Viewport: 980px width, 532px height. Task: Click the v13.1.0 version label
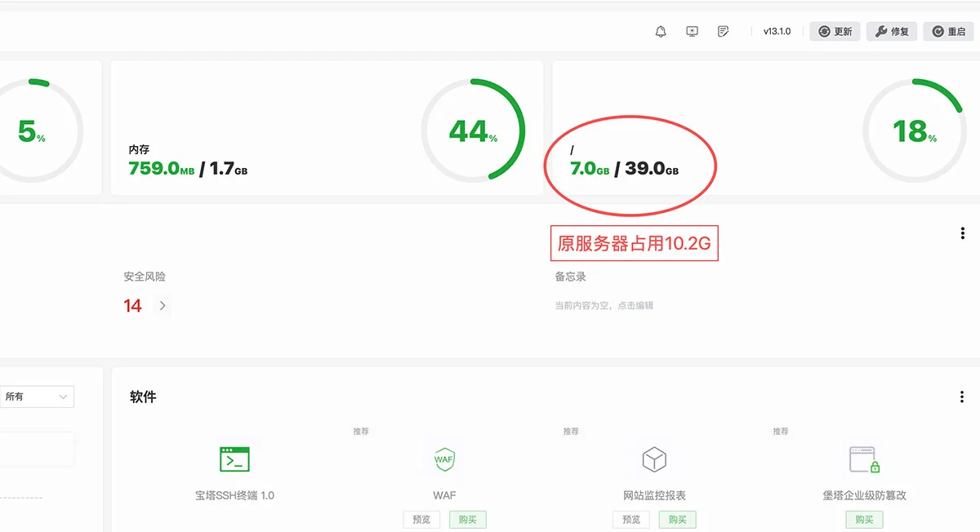tap(777, 31)
